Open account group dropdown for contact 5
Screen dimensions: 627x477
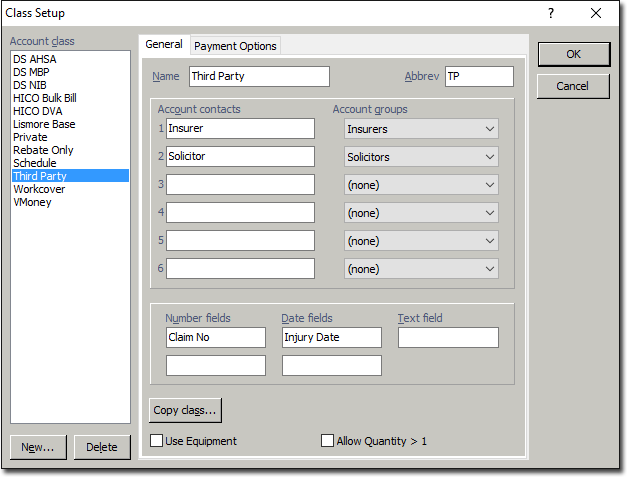[x=421, y=241]
